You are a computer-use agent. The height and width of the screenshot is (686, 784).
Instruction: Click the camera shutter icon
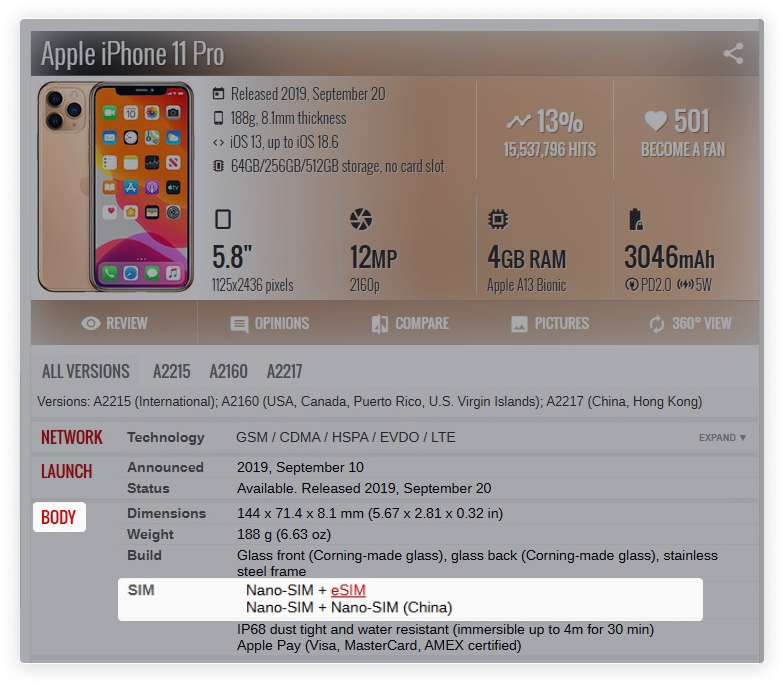361,219
